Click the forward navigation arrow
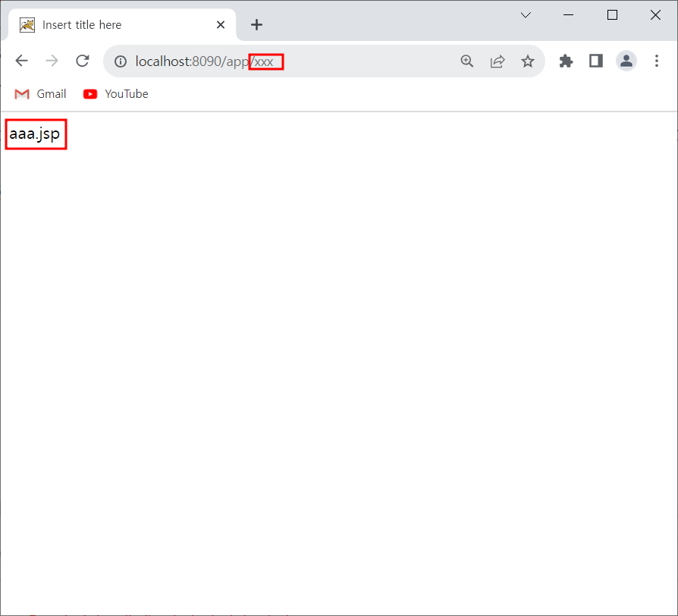Image resolution: width=678 pixels, height=616 pixels. (52, 61)
